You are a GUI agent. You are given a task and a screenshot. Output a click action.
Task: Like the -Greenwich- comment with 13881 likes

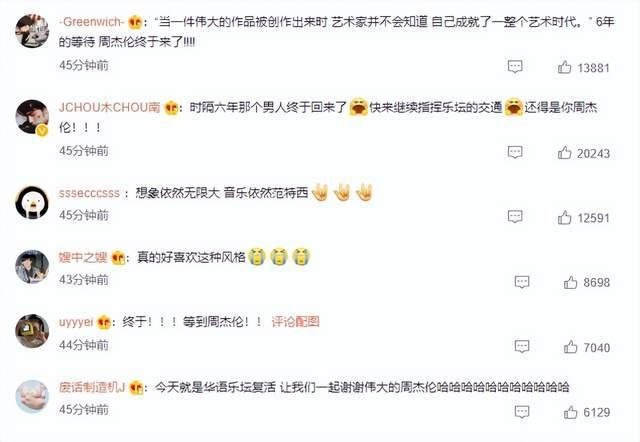[564, 67]
